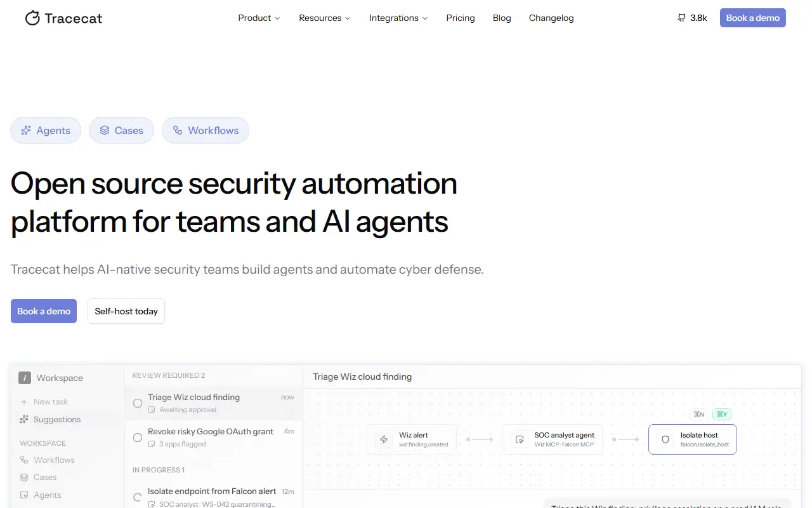Click the Isolate host shield icon
The image size is (812, 508).
[x=665, y=439]
